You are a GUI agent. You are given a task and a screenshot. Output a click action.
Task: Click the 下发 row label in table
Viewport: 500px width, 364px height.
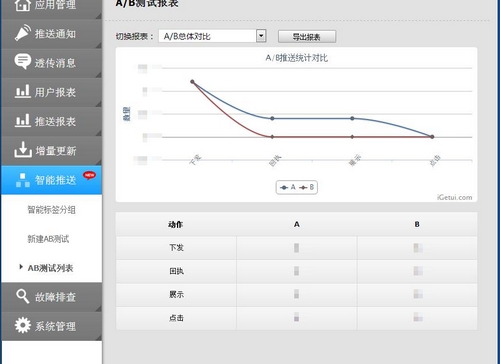coord(176,248)
